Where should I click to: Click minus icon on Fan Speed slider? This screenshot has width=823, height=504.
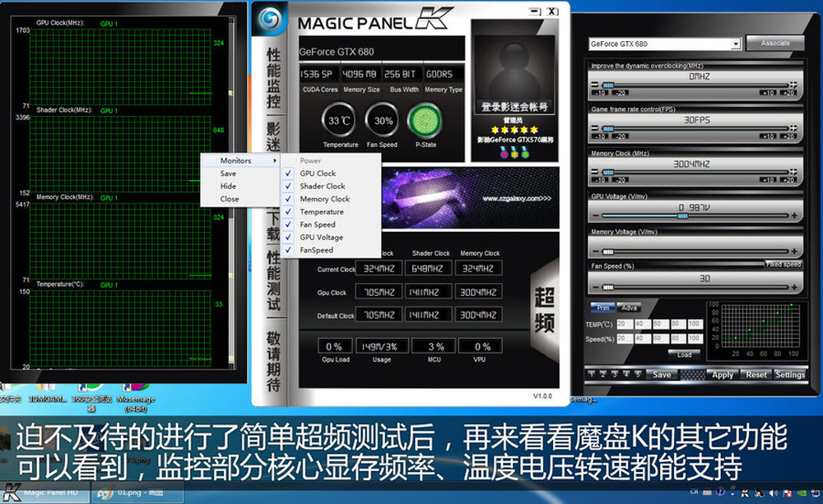[595, 288]
